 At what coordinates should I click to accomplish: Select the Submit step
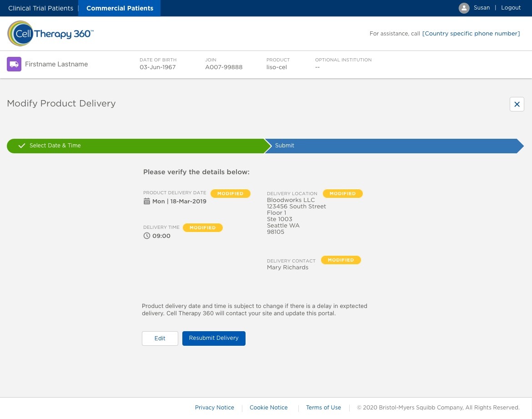(x=394, y=146)
